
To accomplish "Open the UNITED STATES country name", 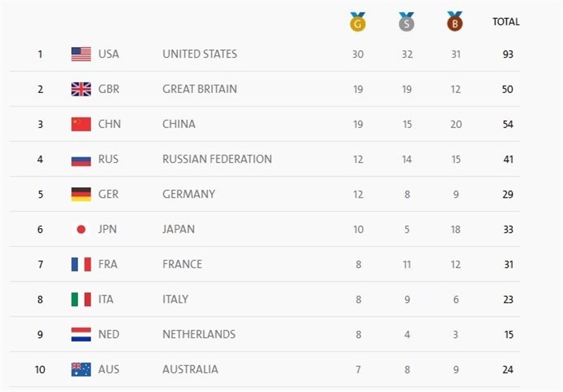I will pyautogui.click(x=199, y=54).
